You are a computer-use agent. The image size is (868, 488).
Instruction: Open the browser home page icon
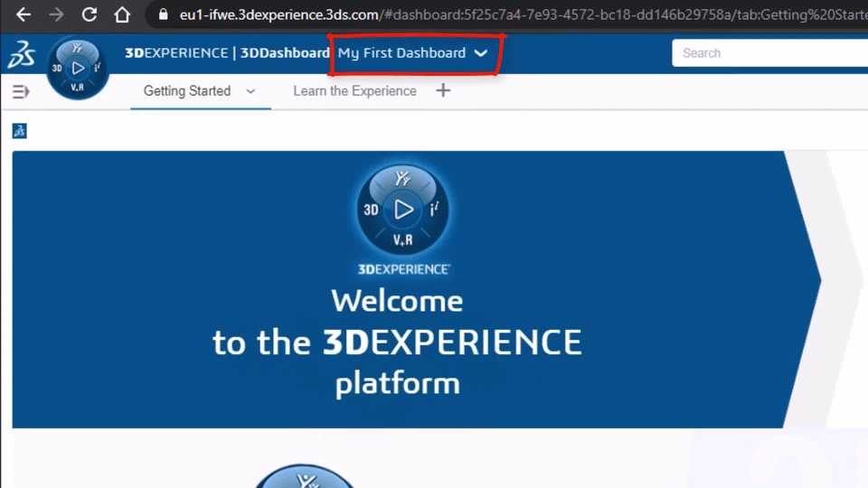click(x=122, y=14)
